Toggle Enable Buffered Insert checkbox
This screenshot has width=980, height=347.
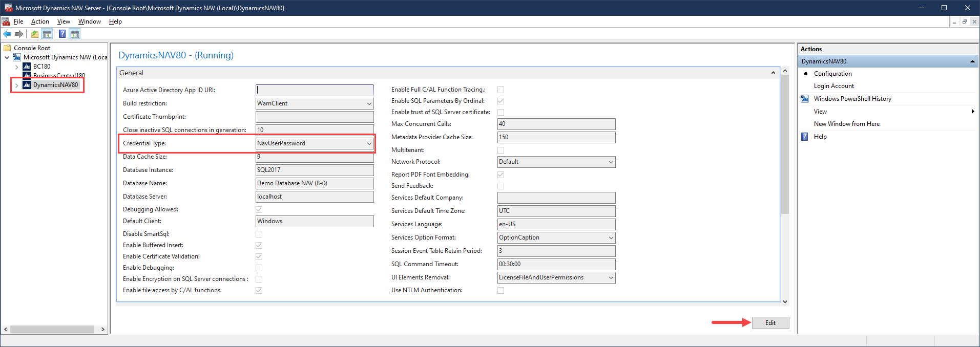(259, 245)
